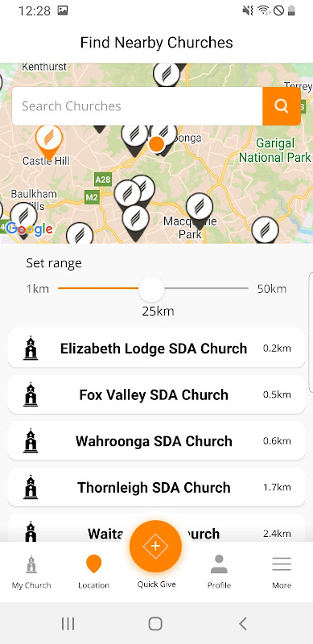This screenshot has height=644, width=313.
Task: Click the range slider handle at 25km
Action: pos(151,289)
